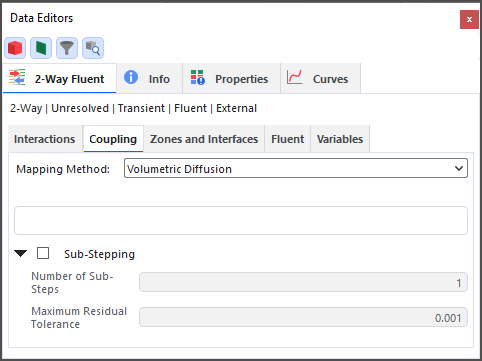Click the Curves chart icon

pyautogui.click(x=295, y=77)
